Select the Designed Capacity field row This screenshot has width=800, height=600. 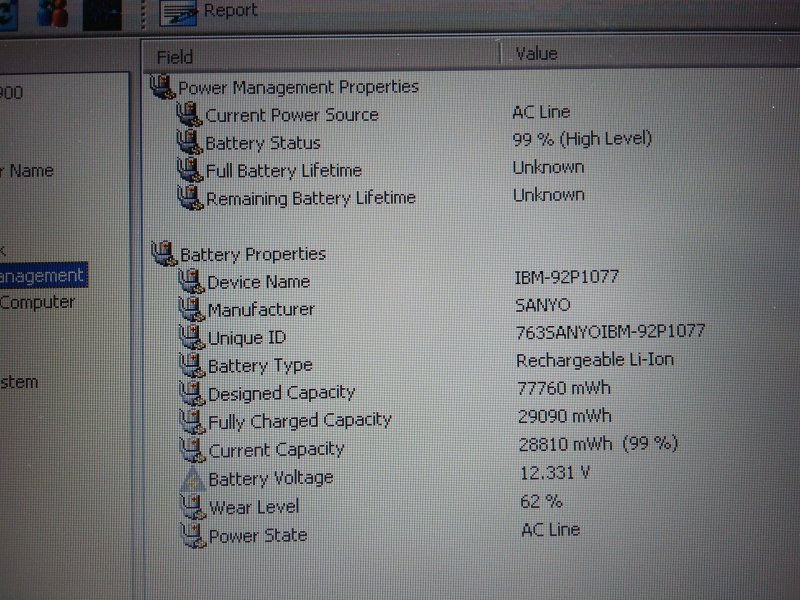[x=281, y=393]
